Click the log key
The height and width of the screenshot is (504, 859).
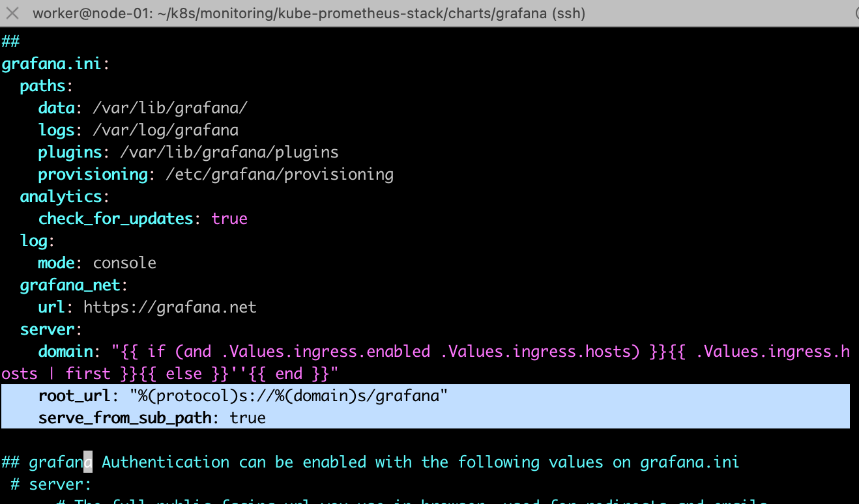[33, 241]
